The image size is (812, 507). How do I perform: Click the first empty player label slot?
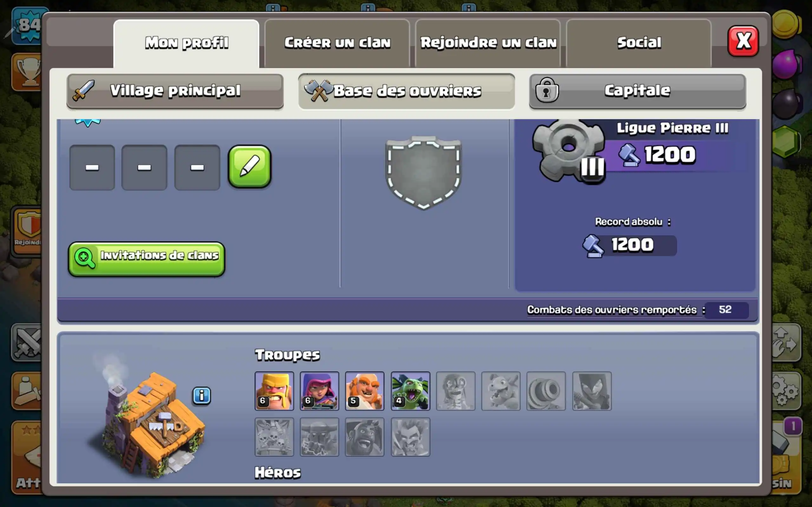point(92,167)
